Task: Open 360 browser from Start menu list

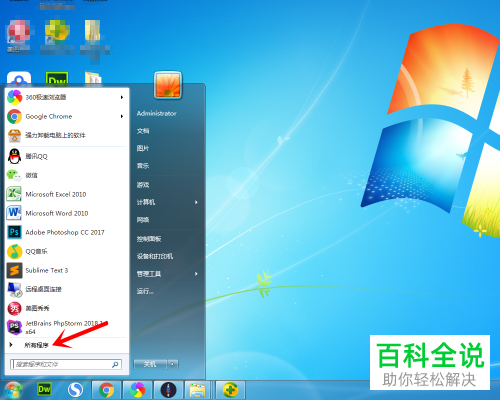Action: (x=66, y=97)
